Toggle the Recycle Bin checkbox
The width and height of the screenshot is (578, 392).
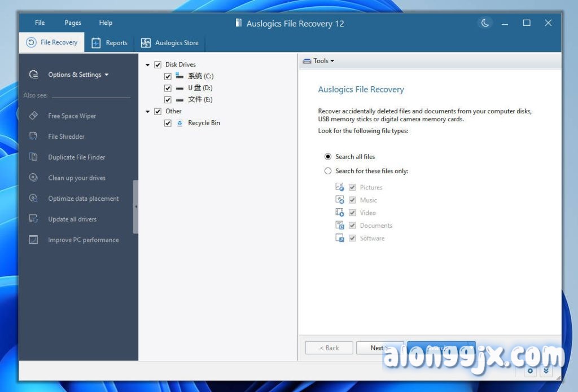(168, 123)
